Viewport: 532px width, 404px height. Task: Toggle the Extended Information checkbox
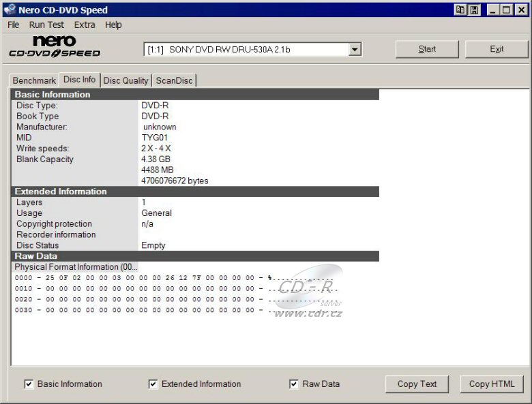[x=153, y=384]
